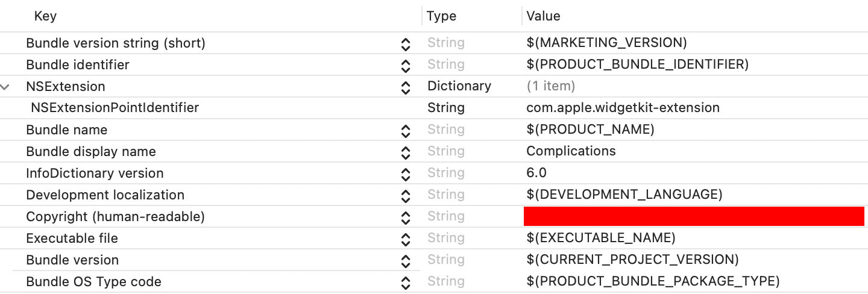Open key stepper for Copyright (human-readable)
Viewport: 868px width, 294px height.
(x=406, y=217)
